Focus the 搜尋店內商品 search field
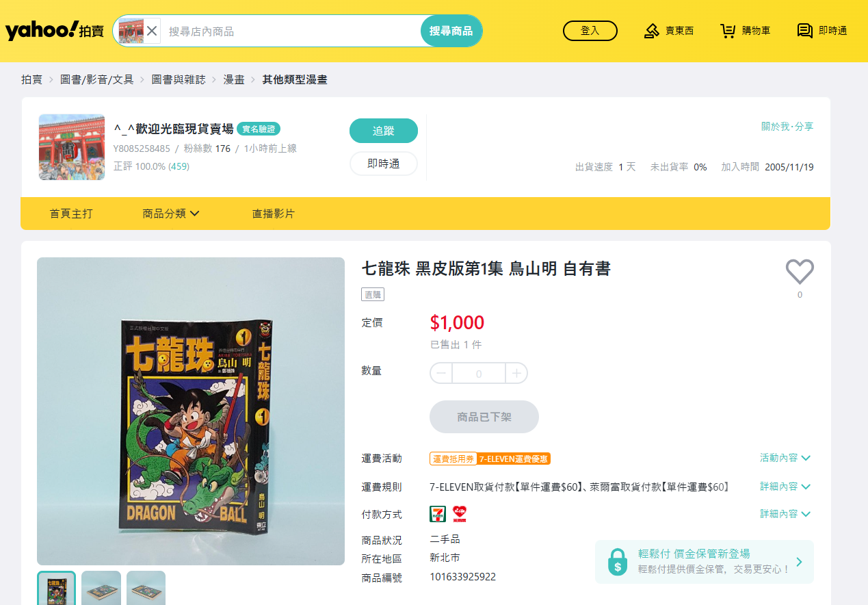 coord(290,31)
